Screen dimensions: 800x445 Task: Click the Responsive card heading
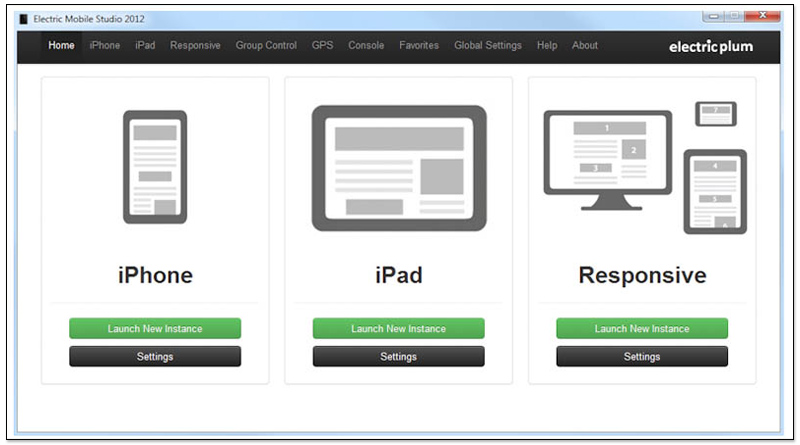pyautogui.click(x=642, y=276)
